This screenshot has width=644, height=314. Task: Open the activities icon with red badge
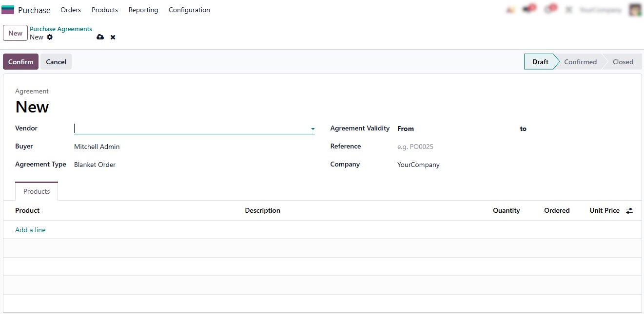pos(549,10)
